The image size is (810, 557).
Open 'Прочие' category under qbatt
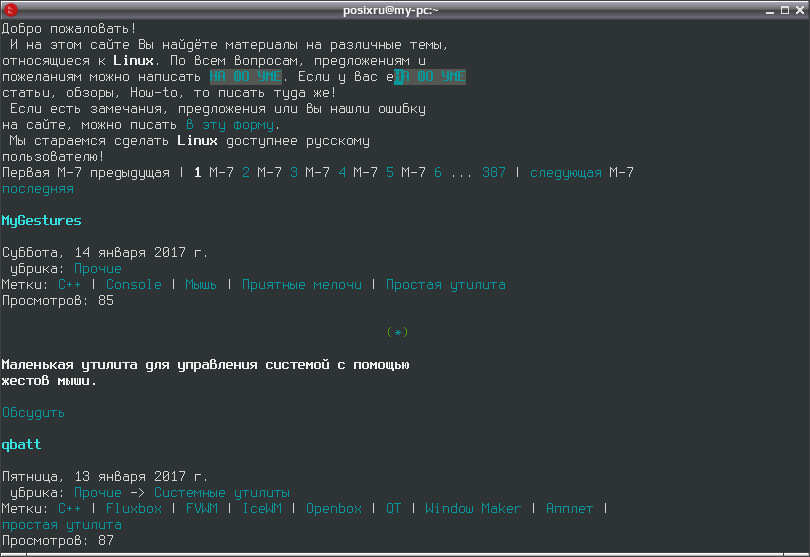coord(98,493)
